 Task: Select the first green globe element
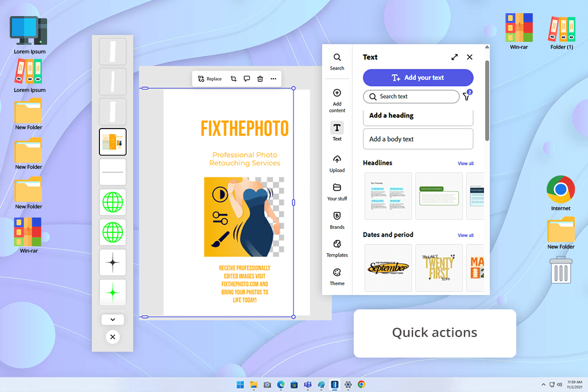coord(113,203)
